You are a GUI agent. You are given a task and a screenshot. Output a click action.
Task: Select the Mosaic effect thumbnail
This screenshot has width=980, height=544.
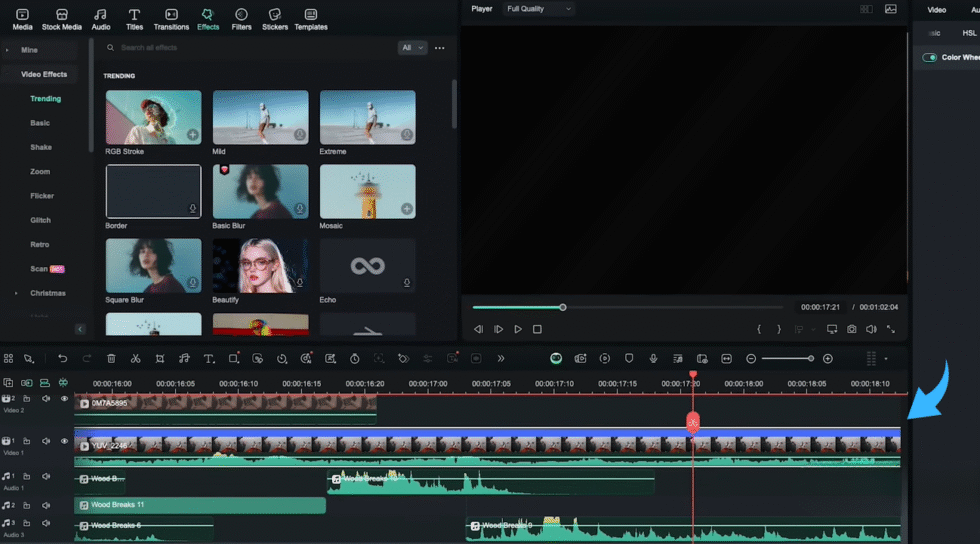tap(367, 191)
